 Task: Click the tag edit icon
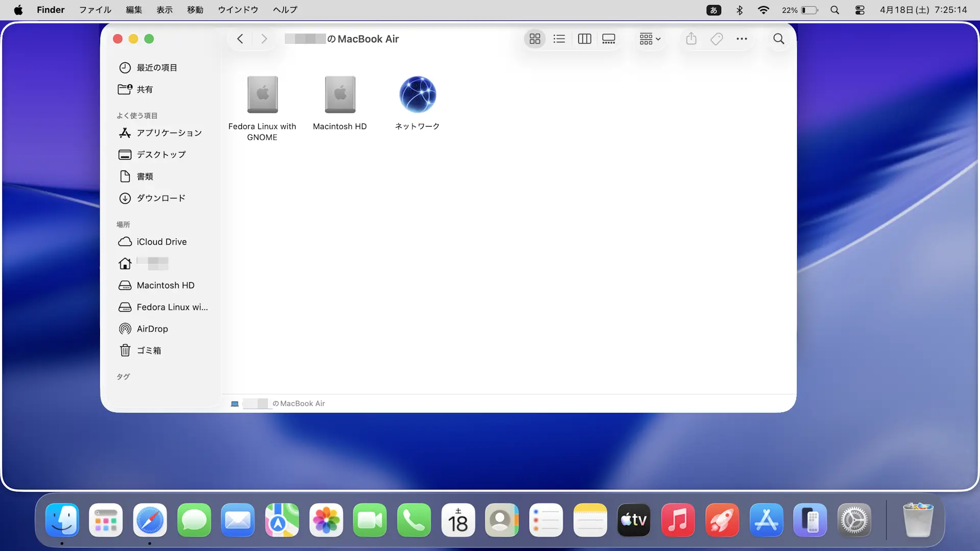[717, 39]
